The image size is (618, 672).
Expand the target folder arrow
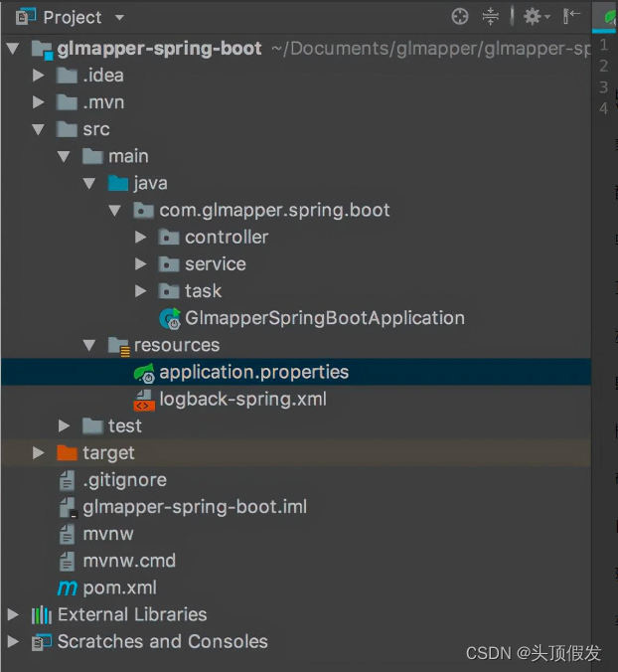(x=39, y=453)
